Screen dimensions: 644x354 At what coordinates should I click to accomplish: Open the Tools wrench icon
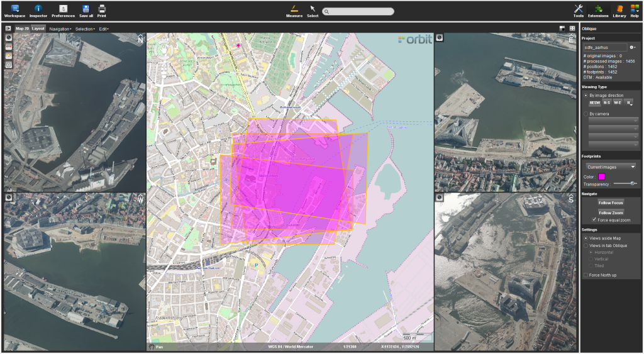(579, 10)
